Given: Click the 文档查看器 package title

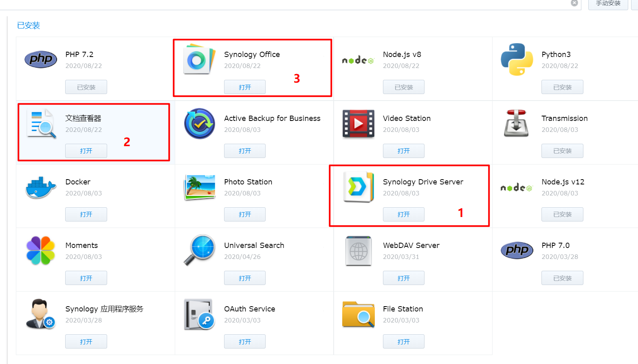Looking at the screenshot, I should [83, 118].
